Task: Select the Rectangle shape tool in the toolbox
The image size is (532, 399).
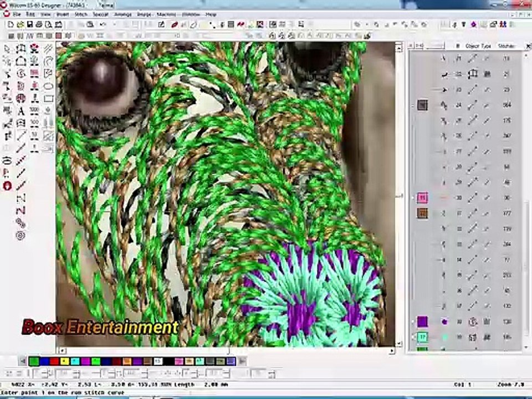Action: click(48, 99)
